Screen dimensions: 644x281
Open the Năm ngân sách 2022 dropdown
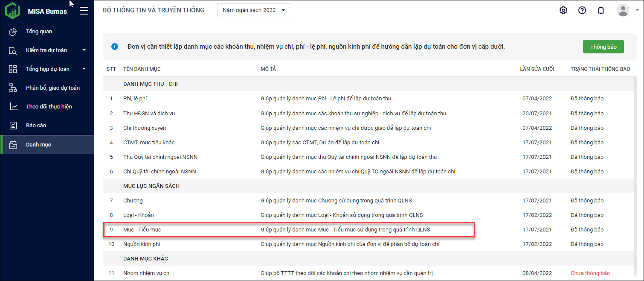click(254, 10)
